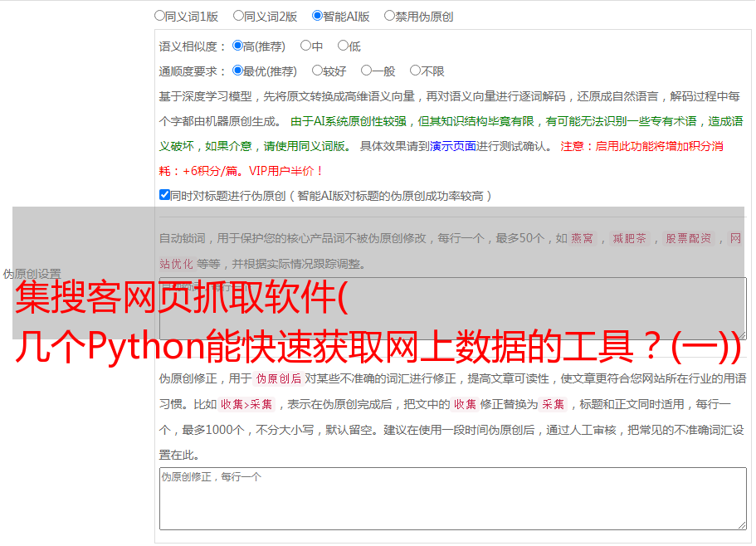This screenshot has height=546, width=756.
Task: Toggle 同时对标题进行伪原创 checkbox
Action: click(x=164, y=195)
